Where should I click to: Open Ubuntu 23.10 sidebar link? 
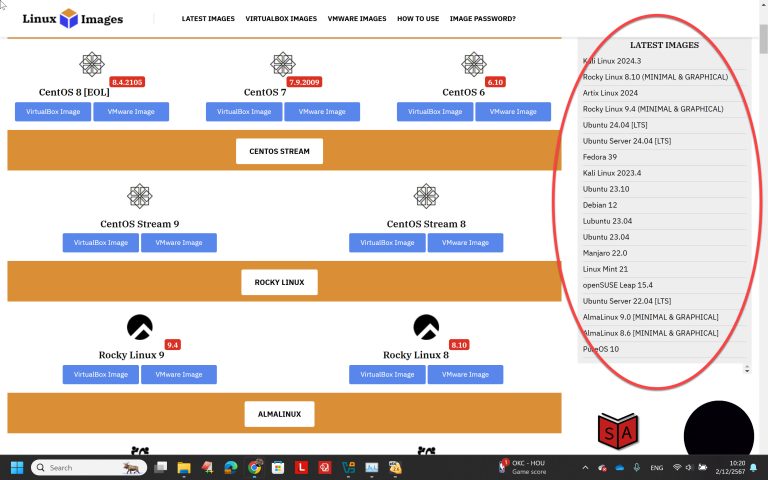(606, 189)
